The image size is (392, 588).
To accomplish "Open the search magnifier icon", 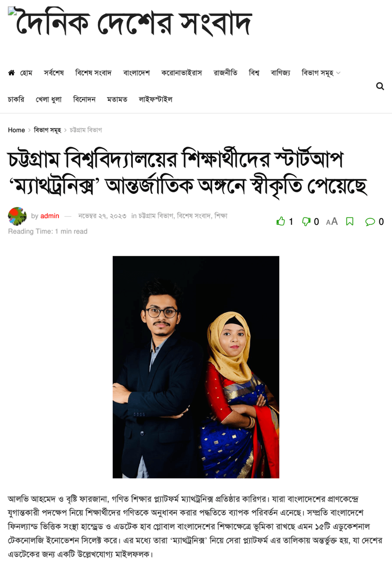I will (380, 86).
